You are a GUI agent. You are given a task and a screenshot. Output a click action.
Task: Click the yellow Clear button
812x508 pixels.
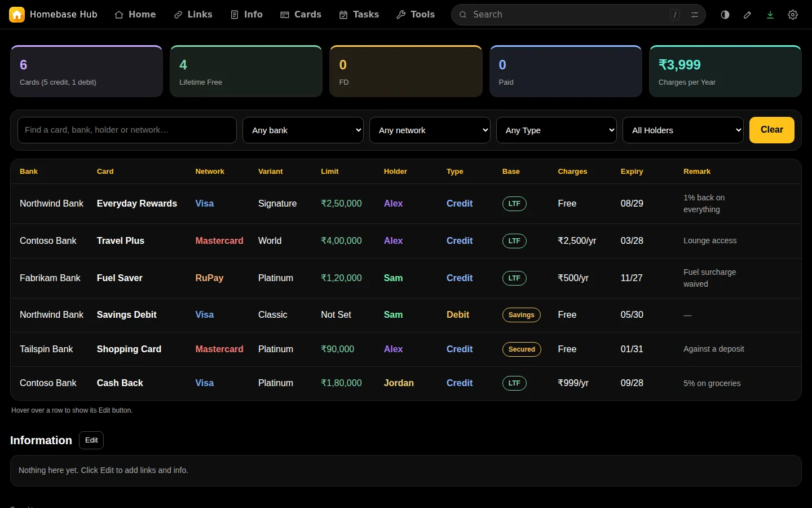pyautogui.click(x=772, y=130)
